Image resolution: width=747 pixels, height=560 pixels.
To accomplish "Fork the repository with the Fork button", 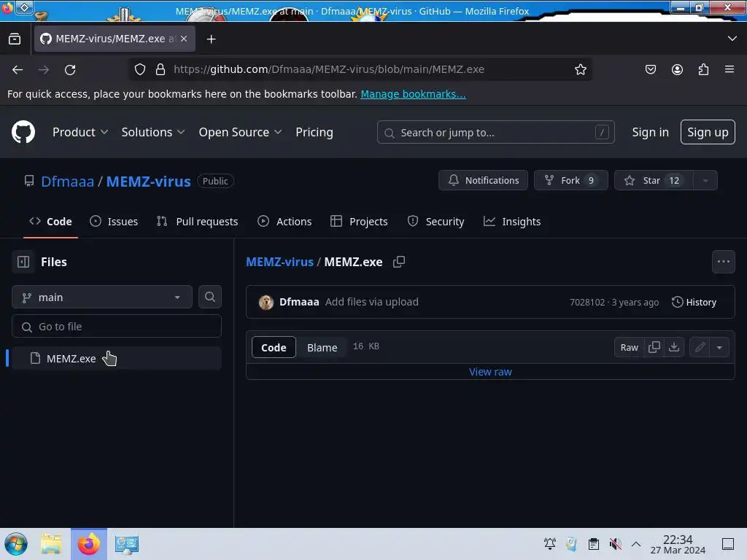I will (x=570, y=181).
